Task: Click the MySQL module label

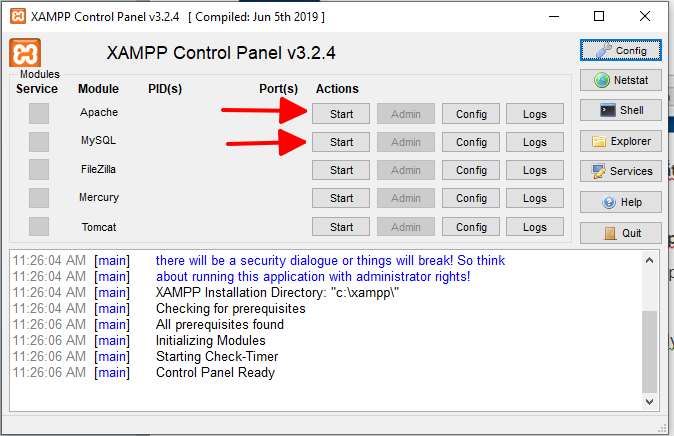Action: coord(98,141)
